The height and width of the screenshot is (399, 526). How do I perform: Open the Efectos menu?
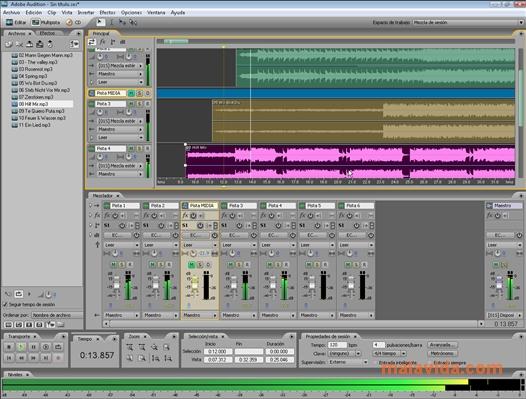click(107, 12)
